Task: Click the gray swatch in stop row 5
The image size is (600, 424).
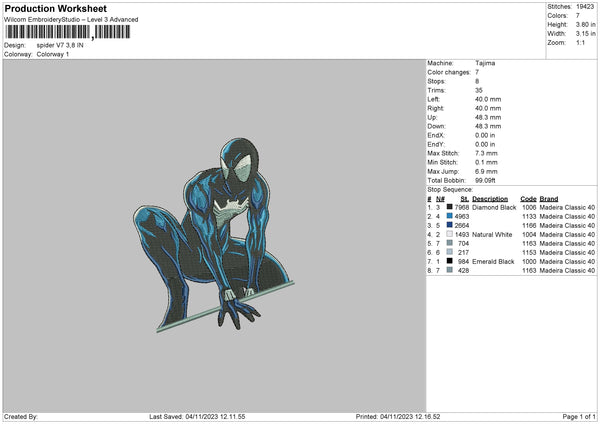Action: pyautogui.click(x=450, y=243)
